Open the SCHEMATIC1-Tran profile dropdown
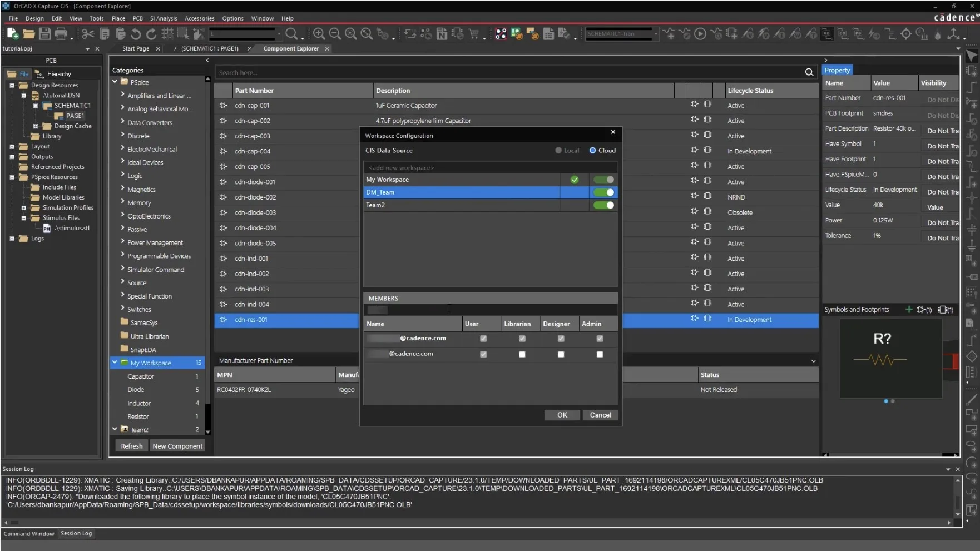This screenshot has height=551, width=980. (x=656, y=34)
